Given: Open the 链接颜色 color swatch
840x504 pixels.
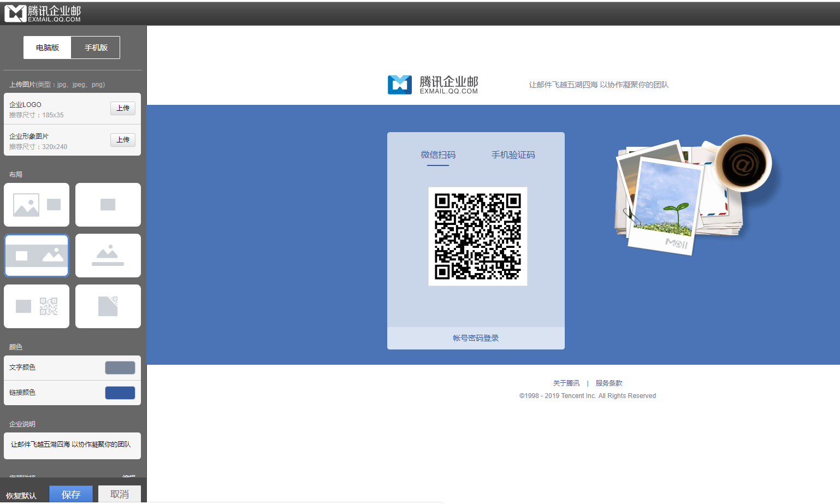Looking at the screenshot, I should [120, 393].
